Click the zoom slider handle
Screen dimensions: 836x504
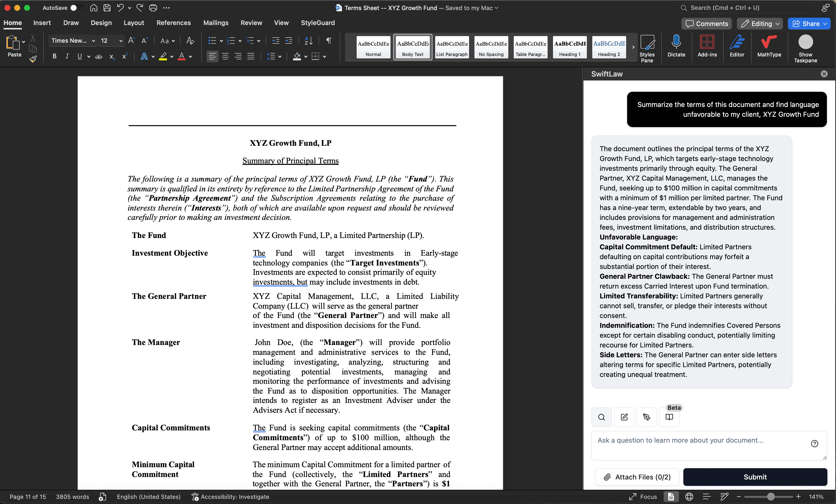(x=770, y=497)
